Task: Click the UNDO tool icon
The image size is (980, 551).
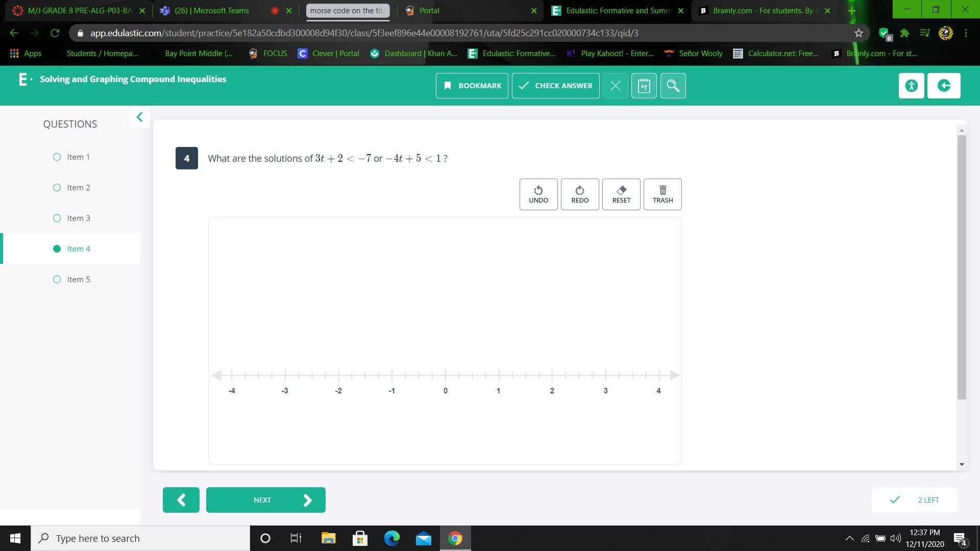Action: click(538, 190)
